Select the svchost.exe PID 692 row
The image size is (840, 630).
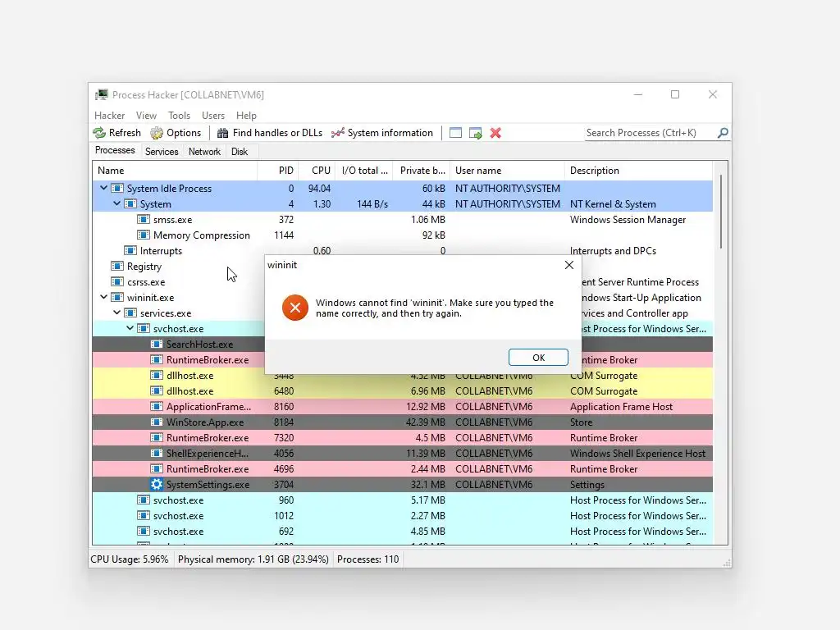pos(402,531)
